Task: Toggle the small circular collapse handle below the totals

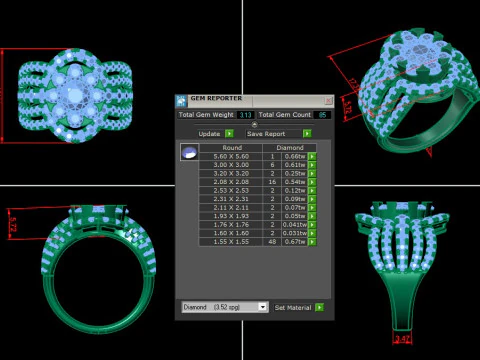Action: [x=254, y=124]
